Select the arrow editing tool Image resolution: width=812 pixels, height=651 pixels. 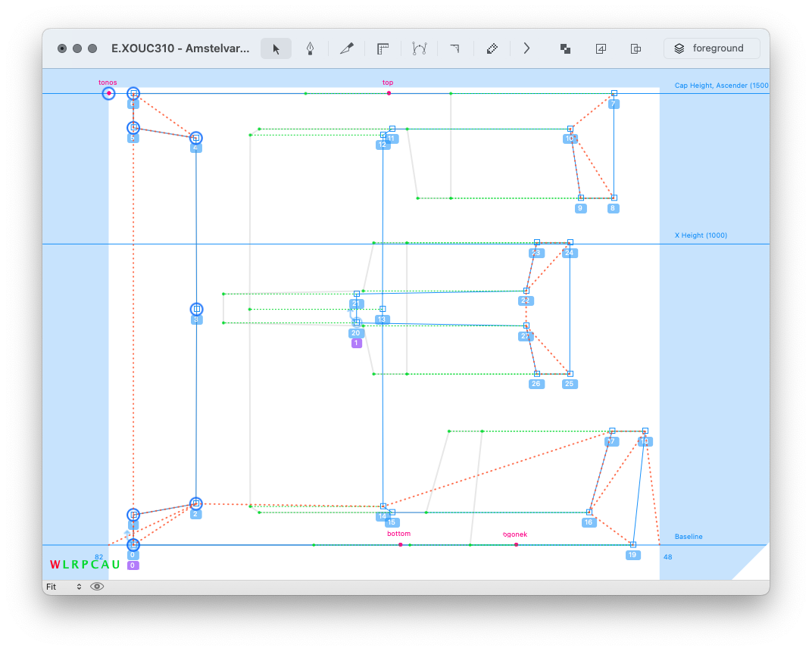tap(276, 48)
